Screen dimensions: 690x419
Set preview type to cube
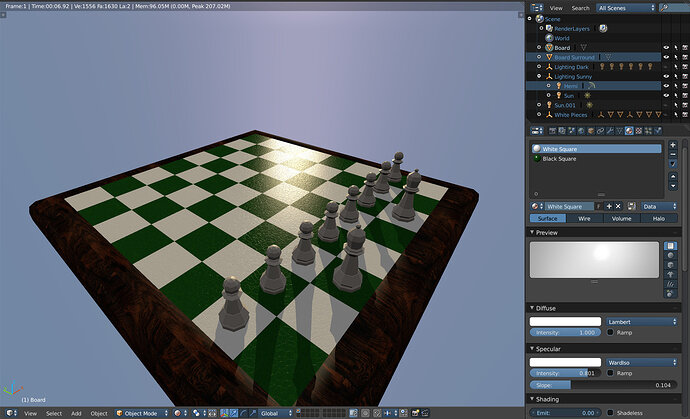point(670,265)
